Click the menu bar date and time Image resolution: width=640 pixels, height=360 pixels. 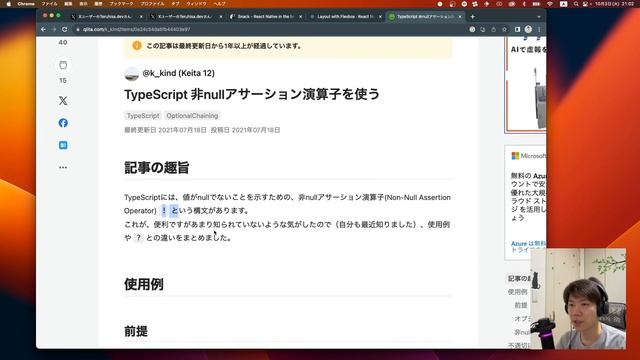tap(614, 4)
